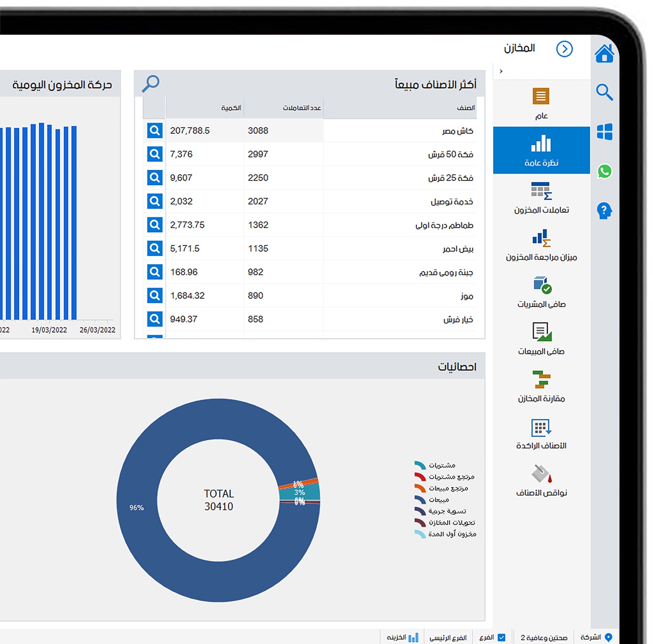Click the Home icon in the right rail

[604, 53]
